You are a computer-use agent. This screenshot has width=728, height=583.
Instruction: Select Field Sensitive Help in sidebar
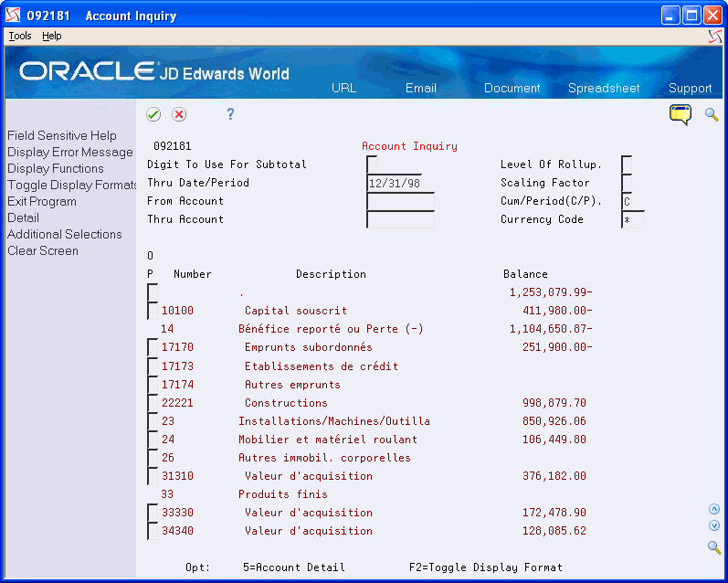tap(62, 135)
